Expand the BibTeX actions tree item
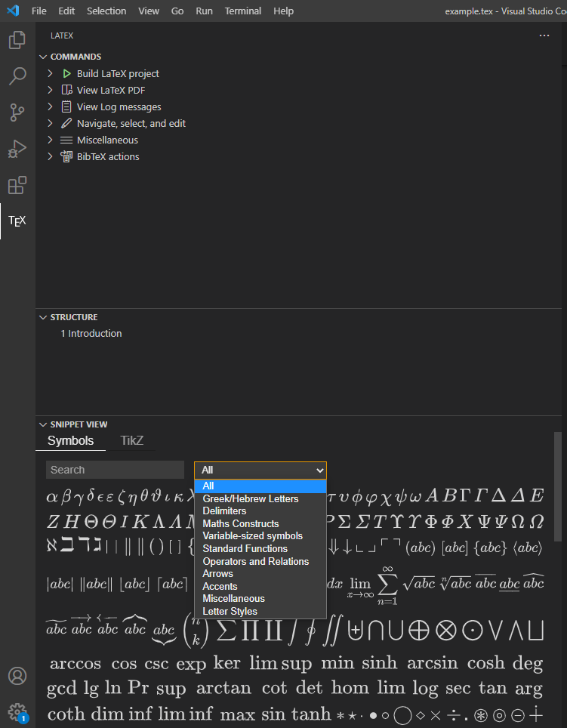 [x=50, y=156]
